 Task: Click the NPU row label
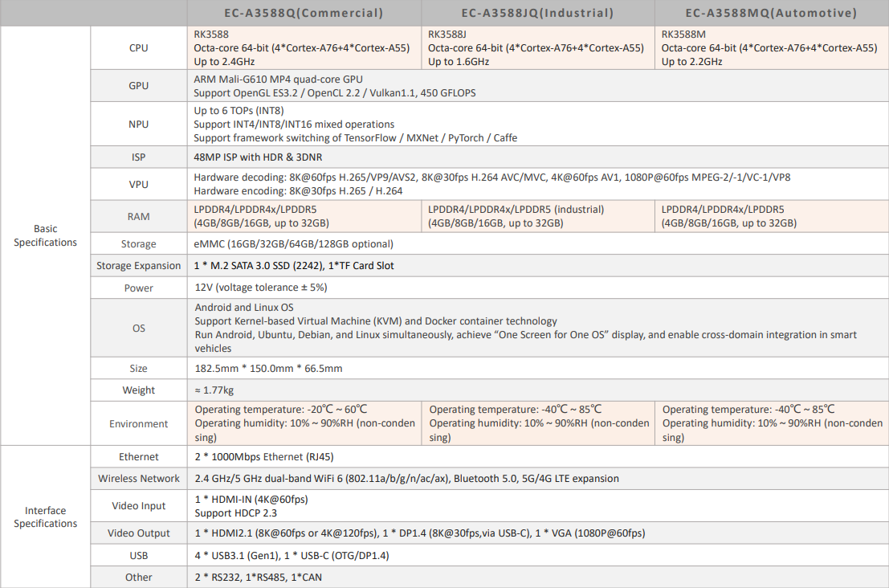[x=138, y=125]
